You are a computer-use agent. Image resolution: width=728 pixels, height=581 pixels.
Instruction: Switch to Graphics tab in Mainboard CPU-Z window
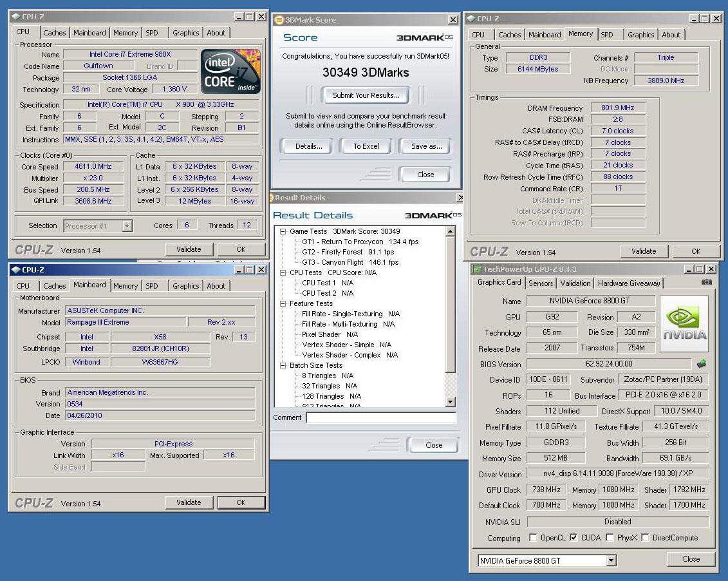186,286
